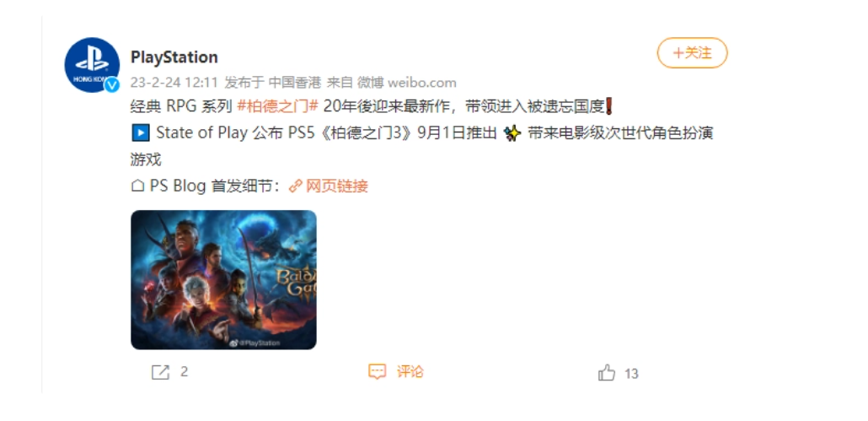Click the 微博 weibo.com source text

click(x=406, y=83)
